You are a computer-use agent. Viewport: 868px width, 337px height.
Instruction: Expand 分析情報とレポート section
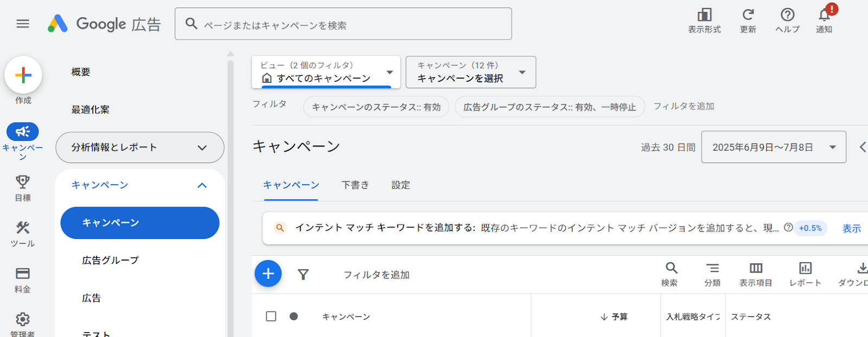tap(140, 147)
